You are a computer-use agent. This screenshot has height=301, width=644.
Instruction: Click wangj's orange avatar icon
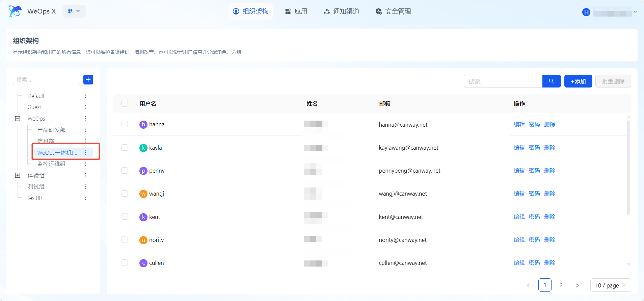(143, 194)
